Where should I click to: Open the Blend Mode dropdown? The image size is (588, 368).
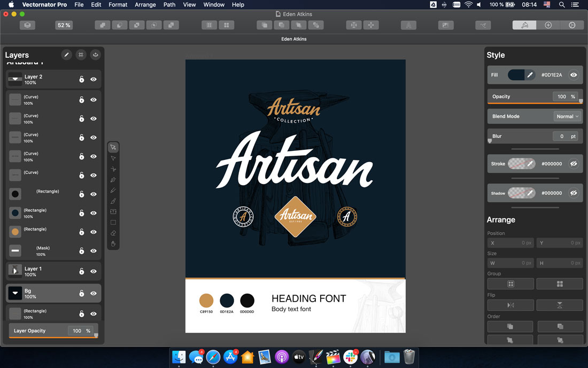(567, 116)
